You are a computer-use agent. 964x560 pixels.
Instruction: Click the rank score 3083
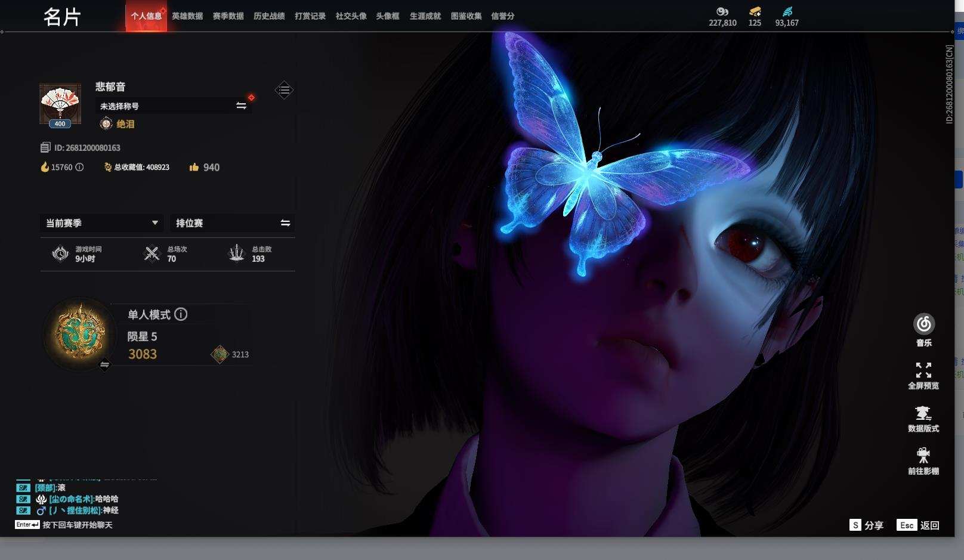(143, 354)
